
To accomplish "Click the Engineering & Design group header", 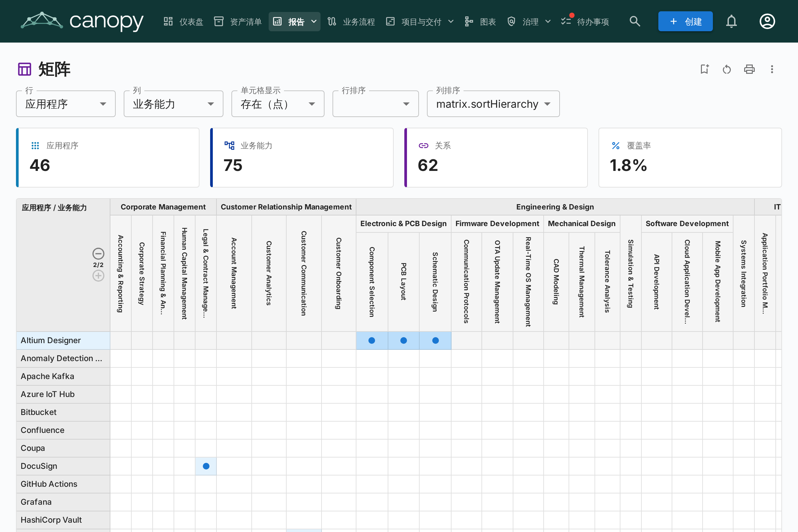I will [x=555, y=207].
